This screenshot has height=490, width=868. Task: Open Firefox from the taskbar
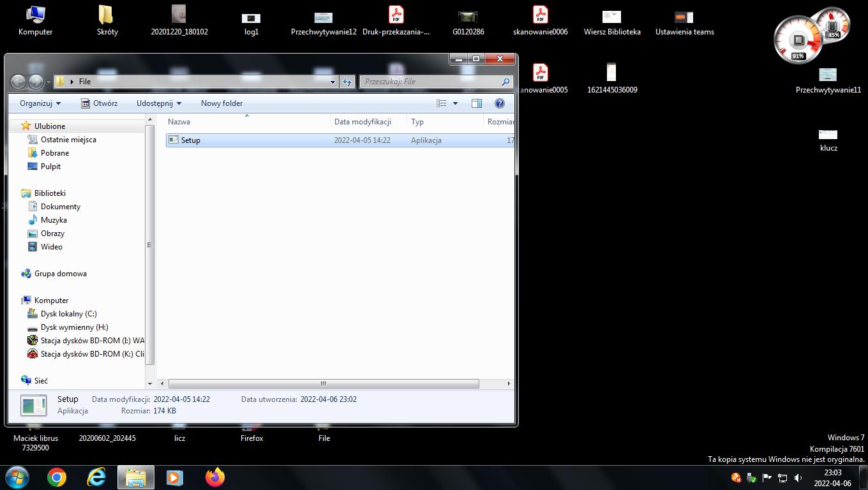[215, 477]
